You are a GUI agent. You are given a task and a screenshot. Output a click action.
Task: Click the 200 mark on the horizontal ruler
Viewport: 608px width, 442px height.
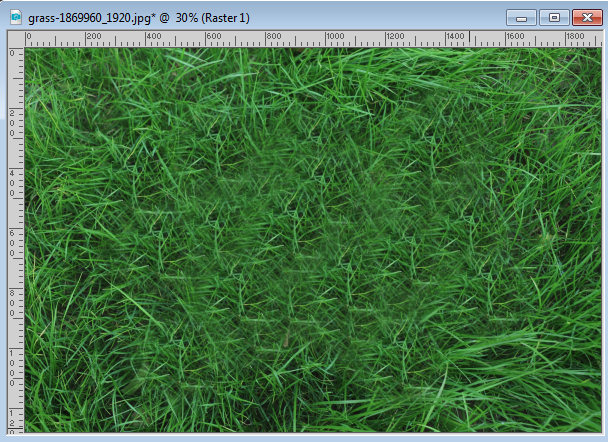(93, 36)
